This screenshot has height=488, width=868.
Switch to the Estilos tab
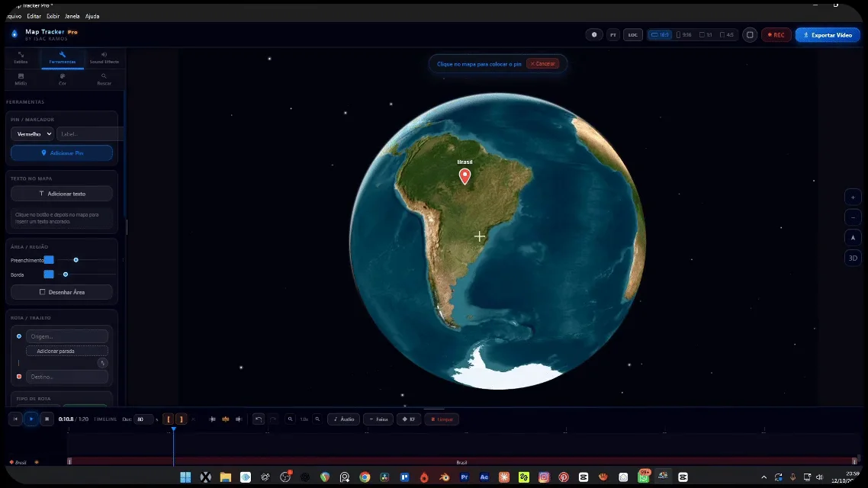click(21, 57)
